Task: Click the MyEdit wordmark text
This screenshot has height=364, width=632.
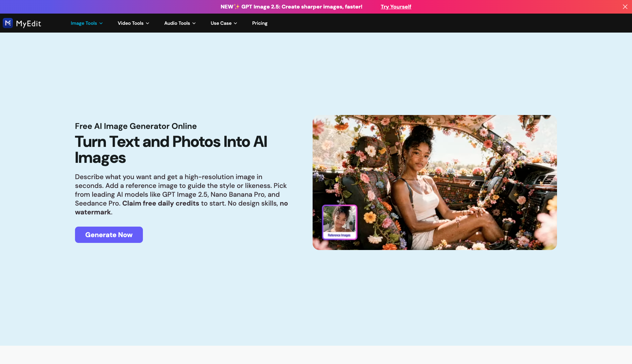Action: [29, 23]
